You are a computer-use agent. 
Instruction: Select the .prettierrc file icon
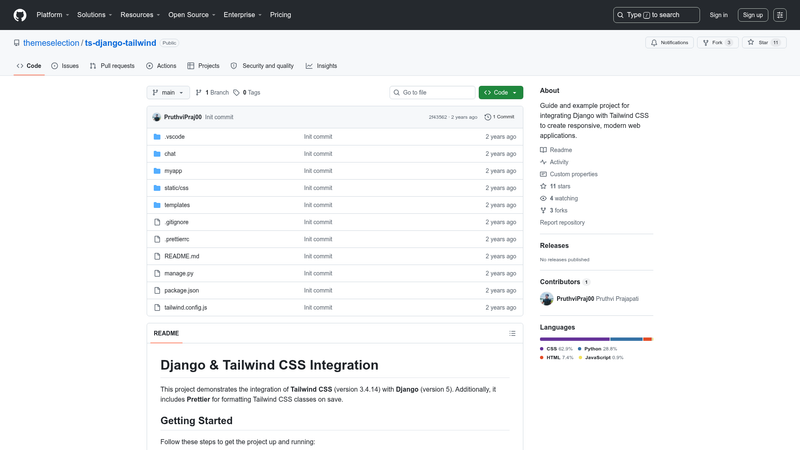point(157,239)
